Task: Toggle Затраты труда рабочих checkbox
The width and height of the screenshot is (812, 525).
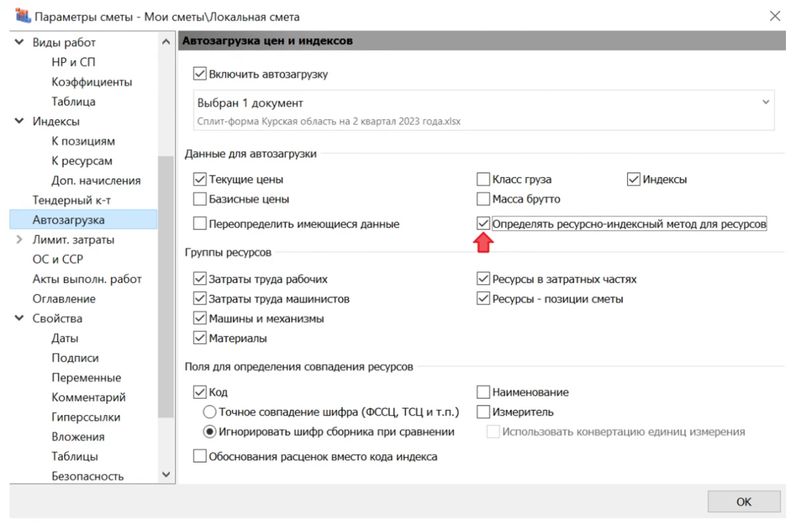Action: tap(200, 279)
